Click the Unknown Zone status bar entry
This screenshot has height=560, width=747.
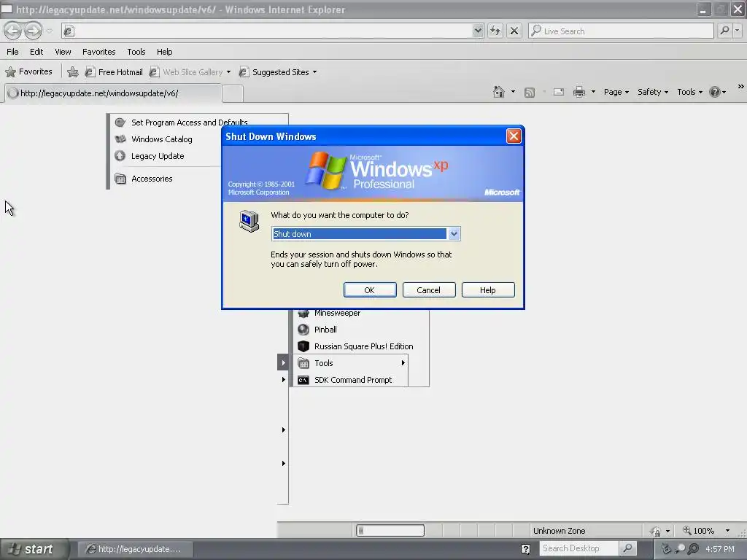tap(559, 531)
